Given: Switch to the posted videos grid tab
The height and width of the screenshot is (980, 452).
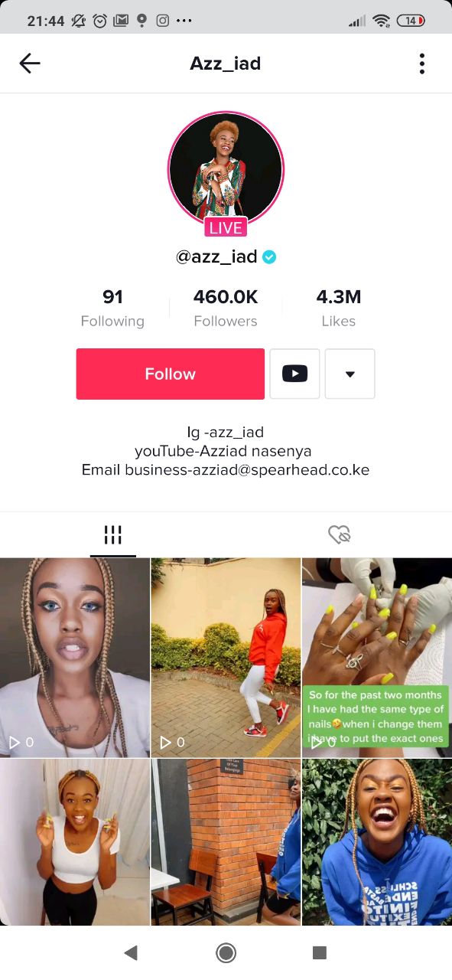Looking at the screenshot, I should point(113,534).
